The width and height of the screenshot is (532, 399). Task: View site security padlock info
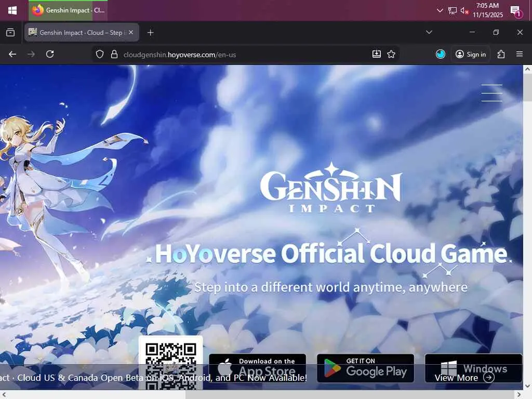click(x=114, y=54)
